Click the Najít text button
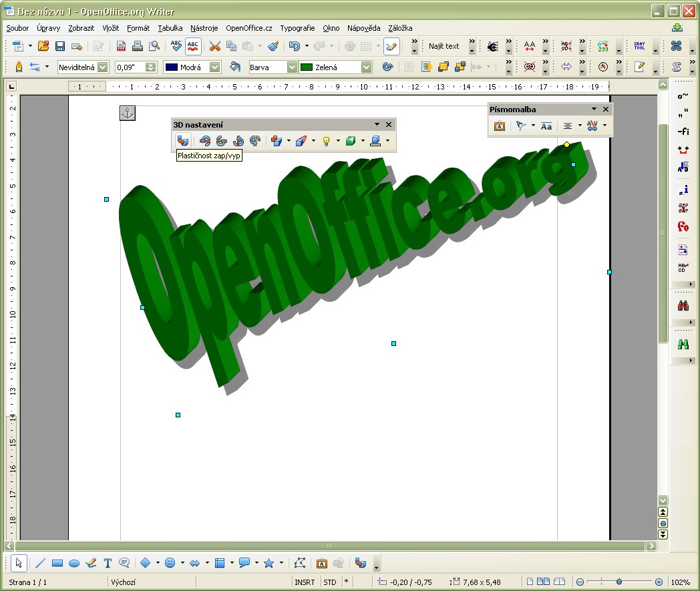The width and height of the screenshot is (700, 591). pos(444,46)
